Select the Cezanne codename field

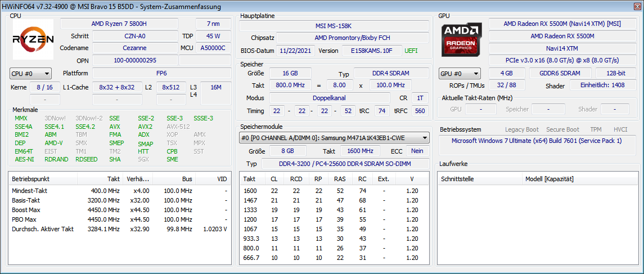pos(135,48)
